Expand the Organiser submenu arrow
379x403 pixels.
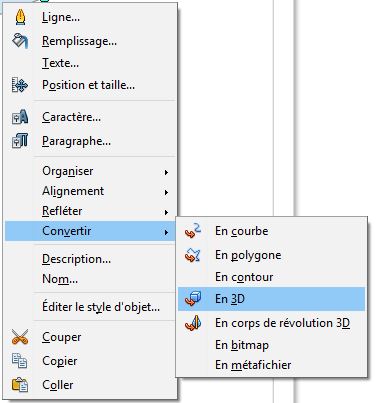coord(166,172)
